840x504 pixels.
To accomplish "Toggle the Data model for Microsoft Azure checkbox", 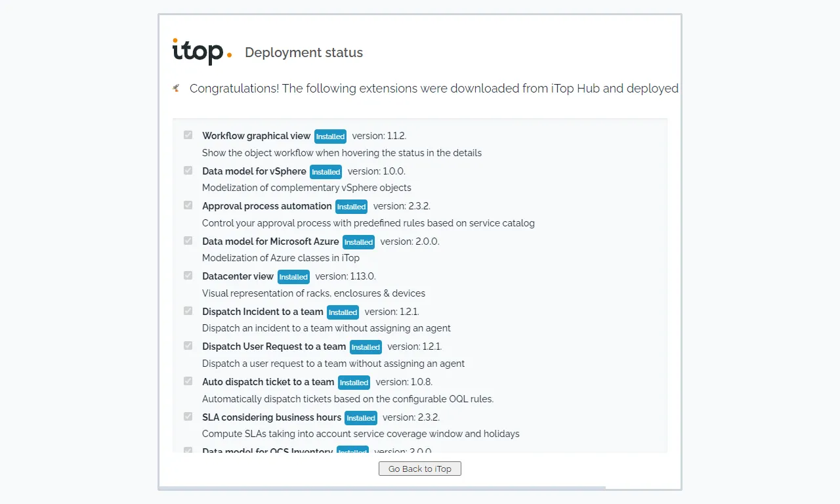I will pos(188,241).
